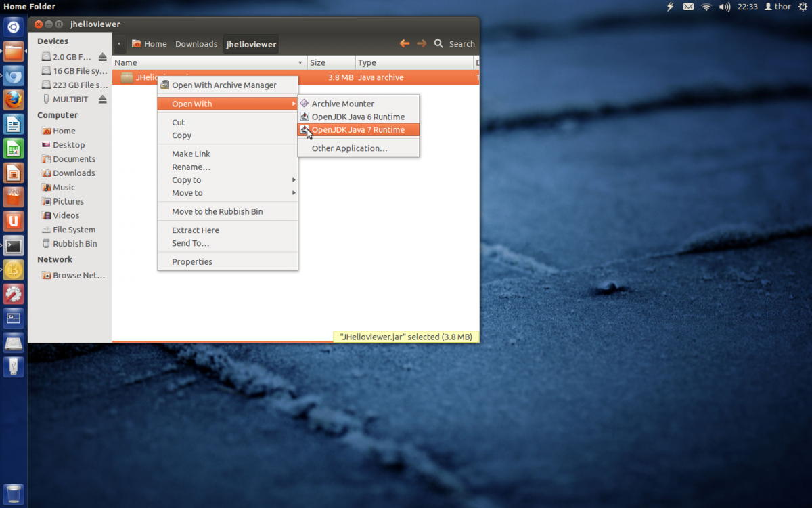Screen dimensions: 812x508
Task: Select OpenJDK Java 6 Runtime
Action: [359, 117]
